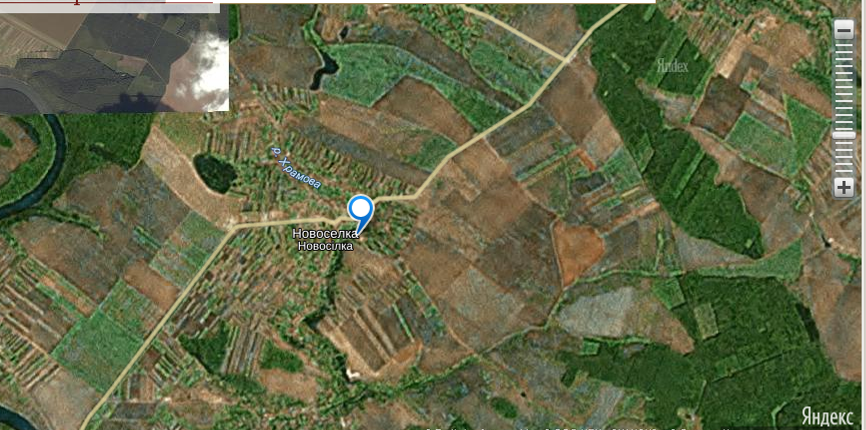Click the zoom slider handle
The image size is (866, 430).
pos(843,135)
